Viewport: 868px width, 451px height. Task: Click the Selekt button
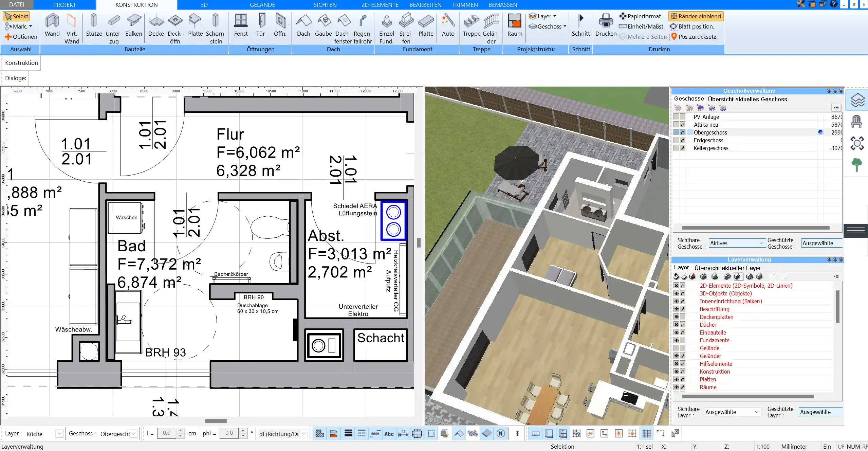point(17,16)
